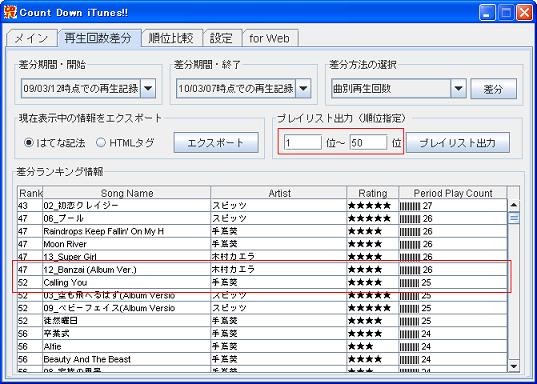
Task: Select the 09/03/12時点での再生記録 combo box
Action: pyautogui.click(x=88, y=88)
